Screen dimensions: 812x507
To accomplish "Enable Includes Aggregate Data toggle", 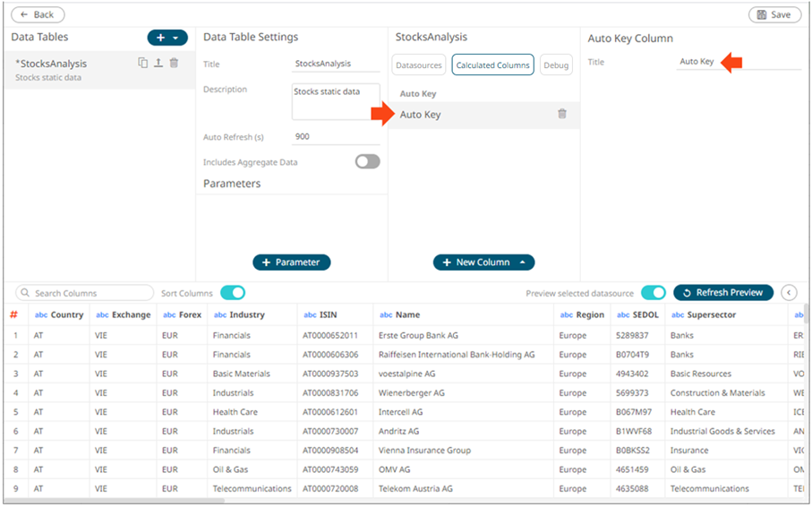I will tap(367, 162).
